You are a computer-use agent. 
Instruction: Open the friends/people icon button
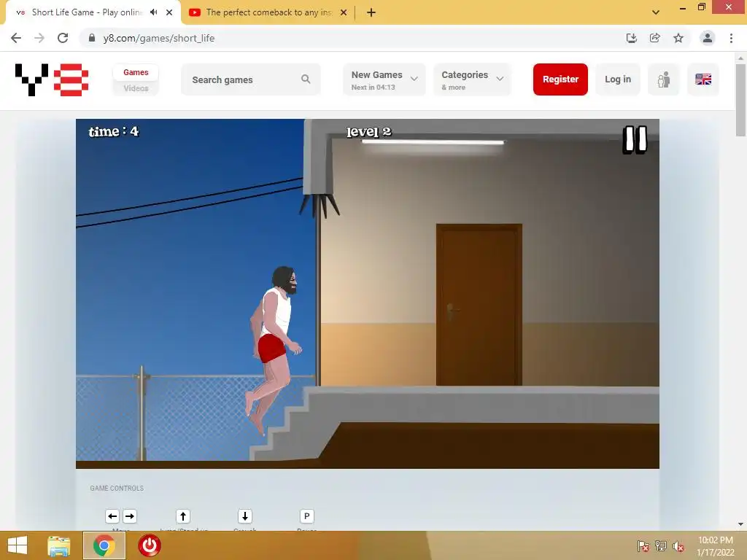pos(663,79)
